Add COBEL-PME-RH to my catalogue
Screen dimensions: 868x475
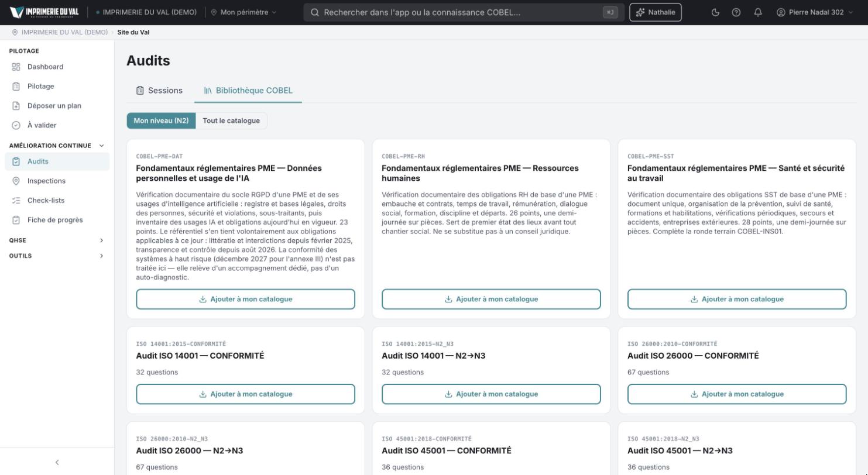tap(491, 299)
